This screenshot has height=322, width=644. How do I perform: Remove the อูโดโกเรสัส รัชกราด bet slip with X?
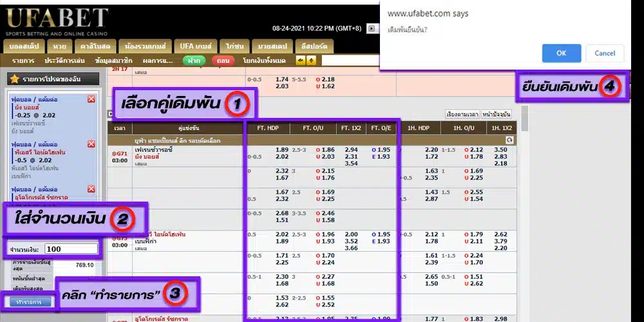(x=91, y=189)
